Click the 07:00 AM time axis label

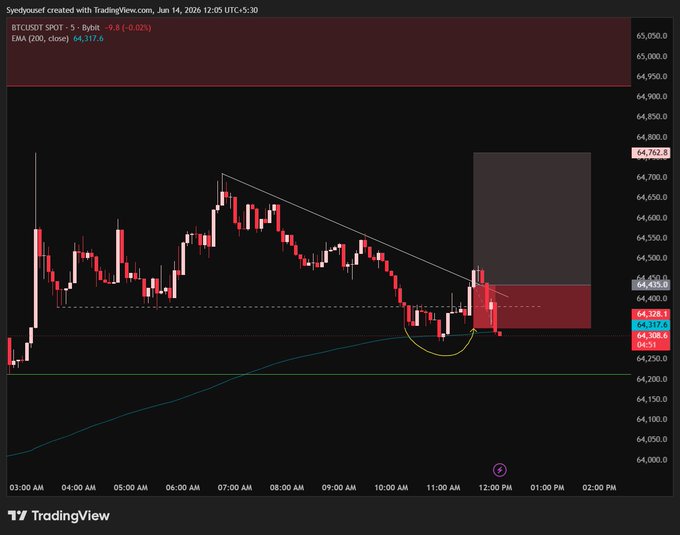pyautogui.click(x=235, y=487)
